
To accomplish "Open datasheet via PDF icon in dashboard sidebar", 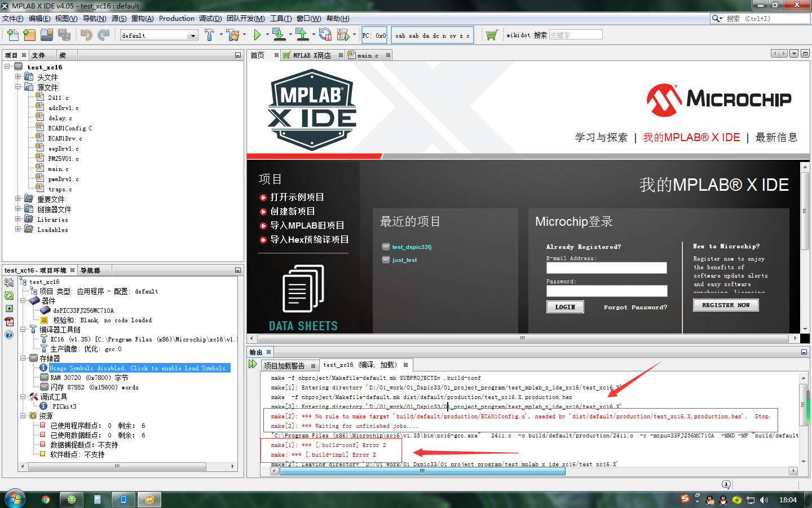I will (x=9, y=322).
